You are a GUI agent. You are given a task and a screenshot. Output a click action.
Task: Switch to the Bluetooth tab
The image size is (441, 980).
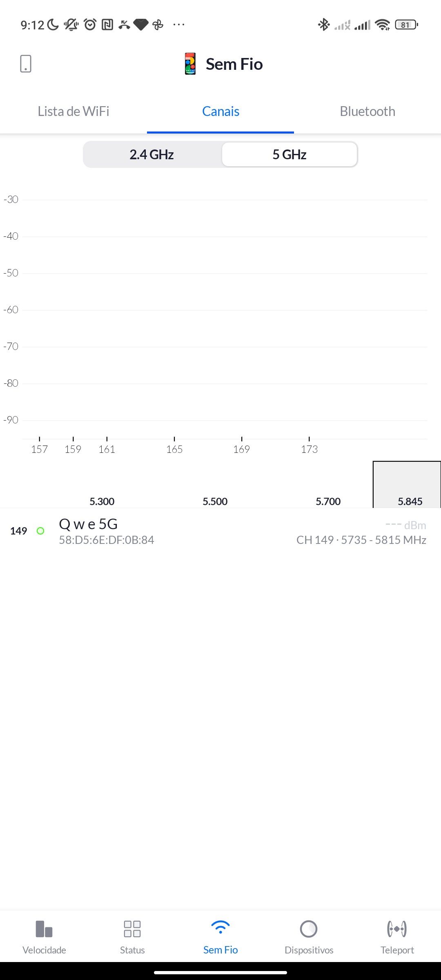[367, 111]
